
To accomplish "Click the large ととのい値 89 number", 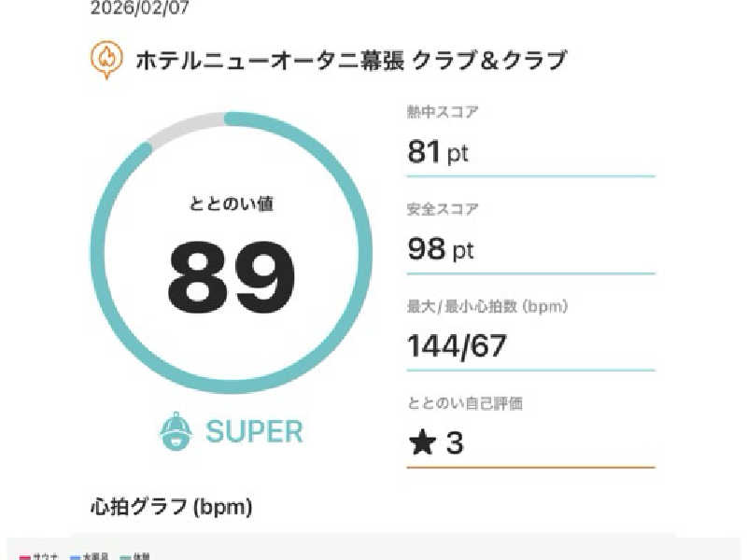I will coord(231,279).
